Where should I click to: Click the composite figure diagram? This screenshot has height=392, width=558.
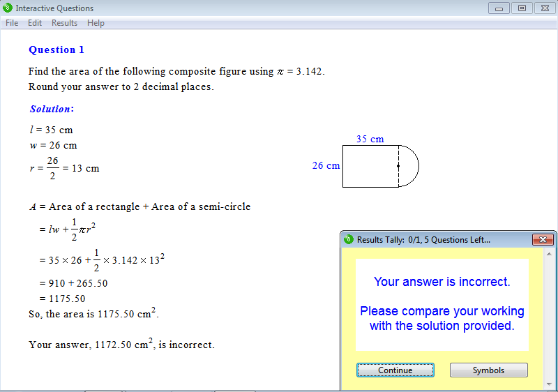click(381, 166)
